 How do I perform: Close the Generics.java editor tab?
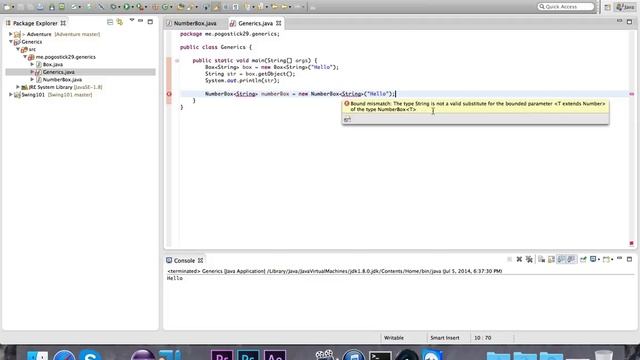pyautogui.click(x=279, y=23)
